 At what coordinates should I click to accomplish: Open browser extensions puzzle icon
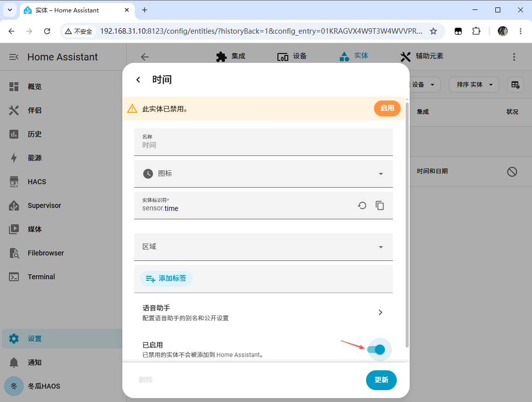click(x=476, y=31)
